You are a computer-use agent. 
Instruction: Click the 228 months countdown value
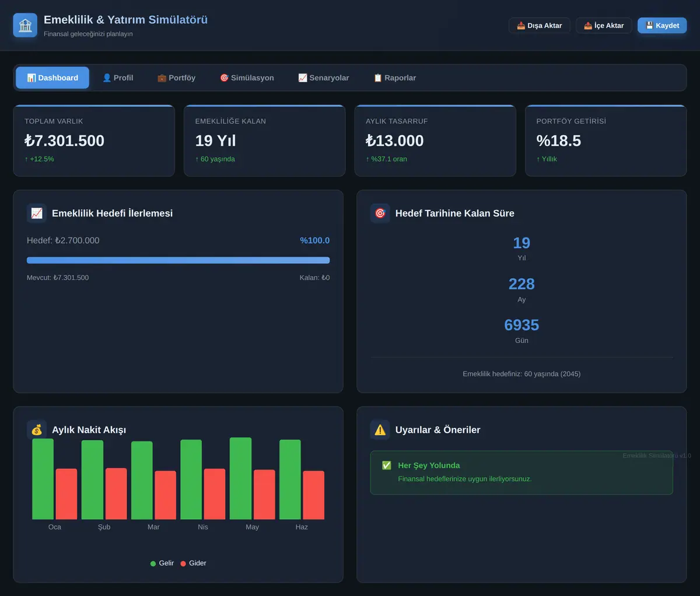[521, 284]
